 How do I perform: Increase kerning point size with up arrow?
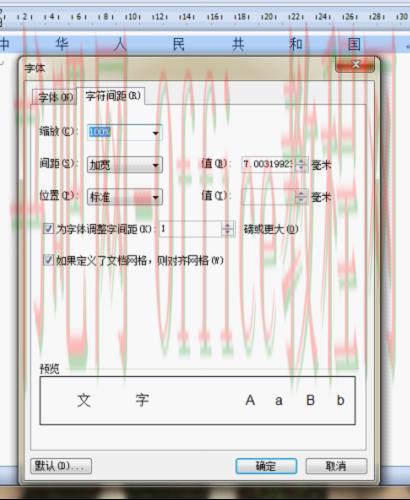[228, 226]
